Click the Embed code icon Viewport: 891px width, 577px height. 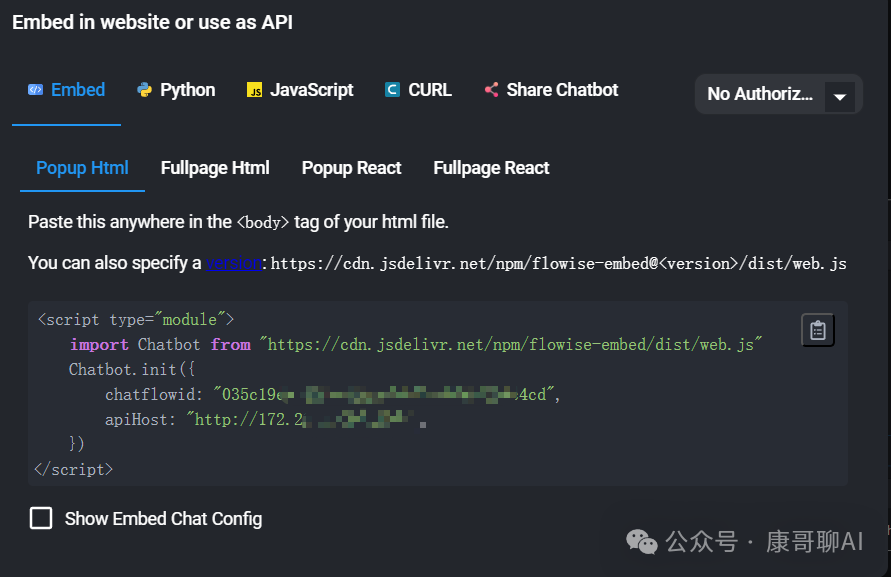coord(35,90)
